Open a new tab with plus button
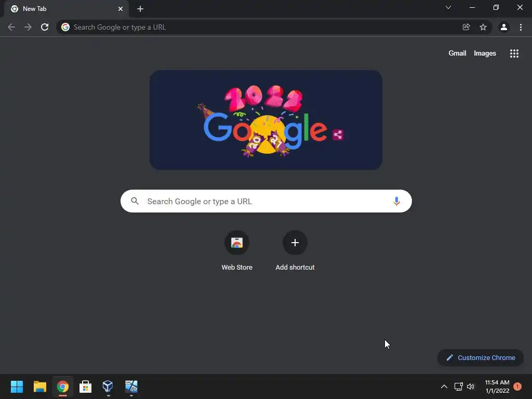 click(140, 9)
